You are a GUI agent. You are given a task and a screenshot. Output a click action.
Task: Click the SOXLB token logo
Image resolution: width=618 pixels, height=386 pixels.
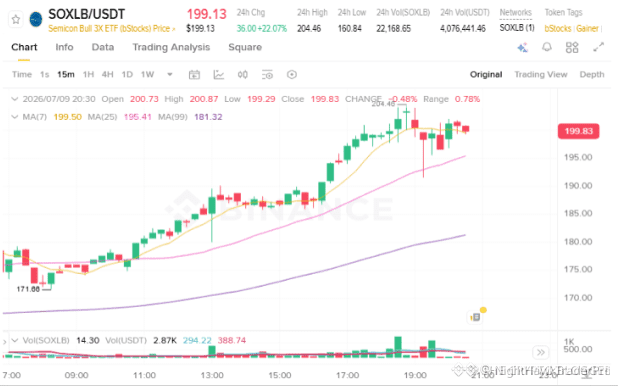(36, 19)
